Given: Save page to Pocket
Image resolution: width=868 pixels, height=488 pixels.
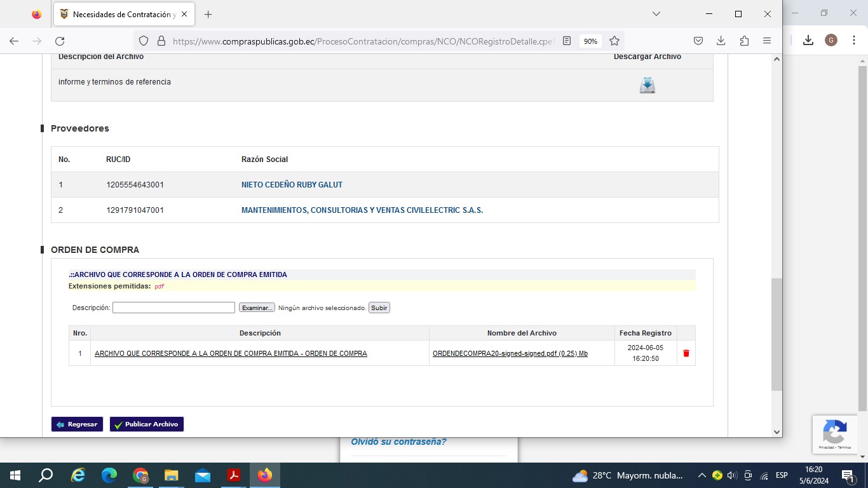Looking at the screenshot, I should 698,41.
